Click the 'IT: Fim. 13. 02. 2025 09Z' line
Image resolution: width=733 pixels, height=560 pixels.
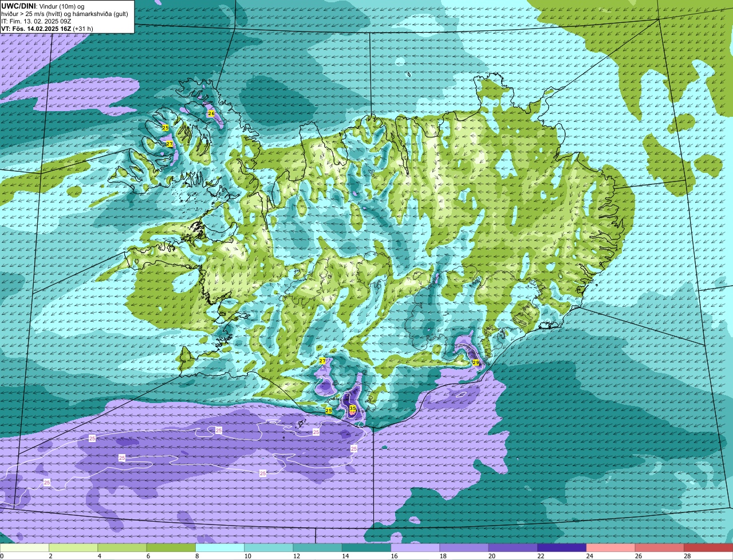36,21
